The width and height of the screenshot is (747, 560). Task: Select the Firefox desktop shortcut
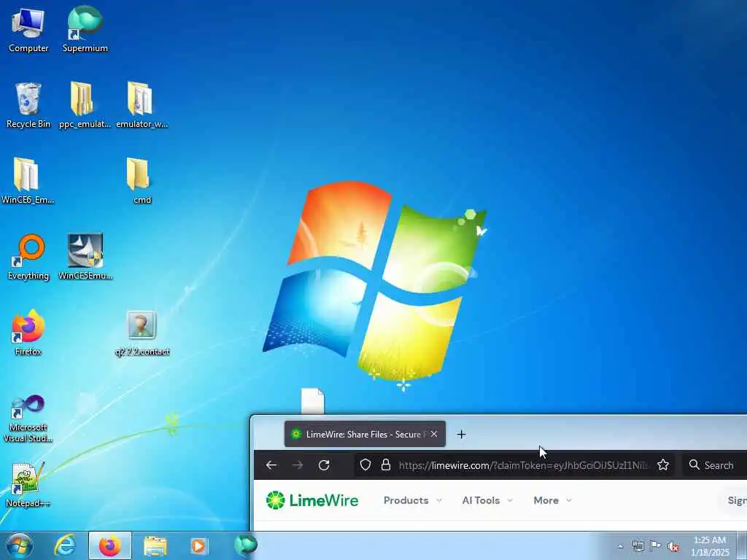coord(28,332)
